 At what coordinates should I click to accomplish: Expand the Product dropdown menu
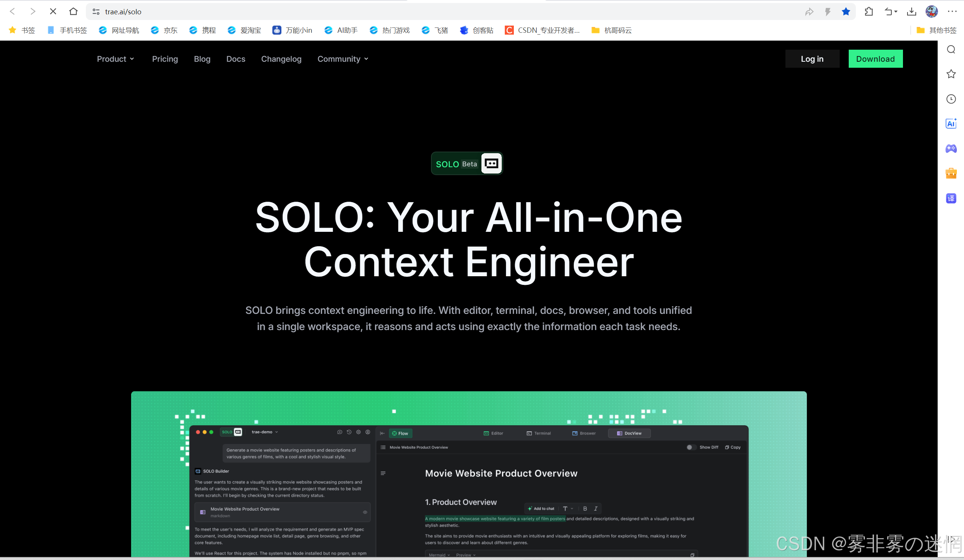tap(116, 59)
